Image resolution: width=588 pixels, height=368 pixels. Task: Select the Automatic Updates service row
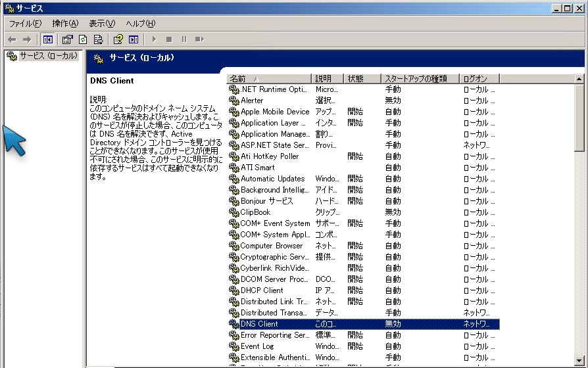point(272,179)
